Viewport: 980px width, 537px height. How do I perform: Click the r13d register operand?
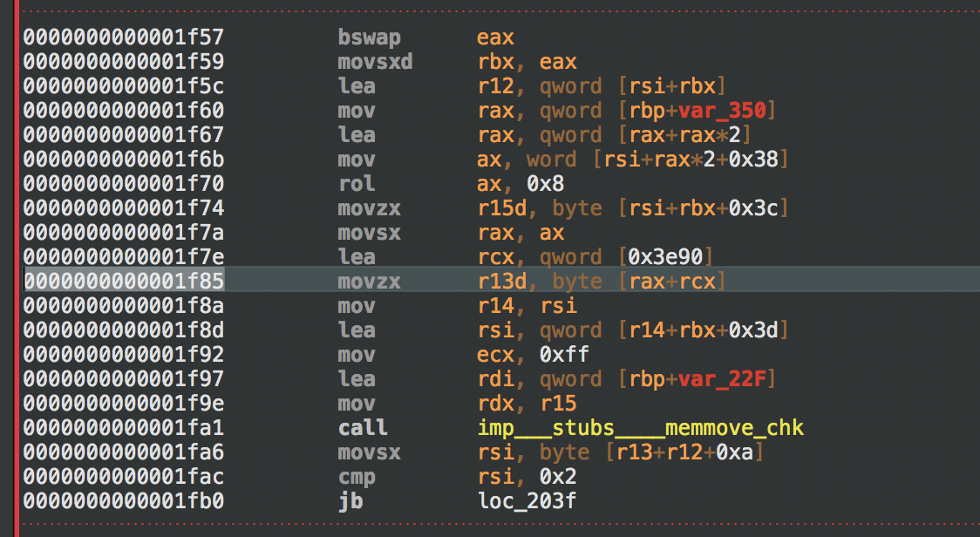coord(502,282)
